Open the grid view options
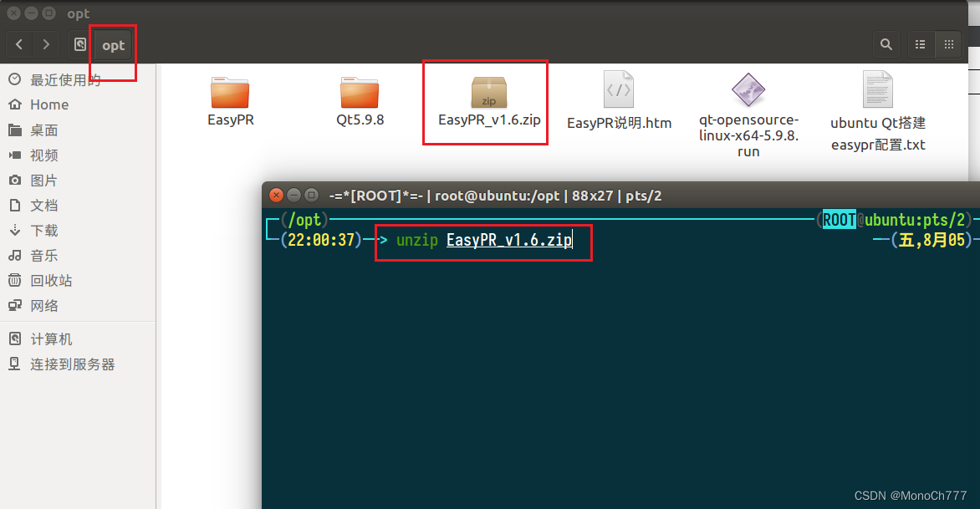 950,44
